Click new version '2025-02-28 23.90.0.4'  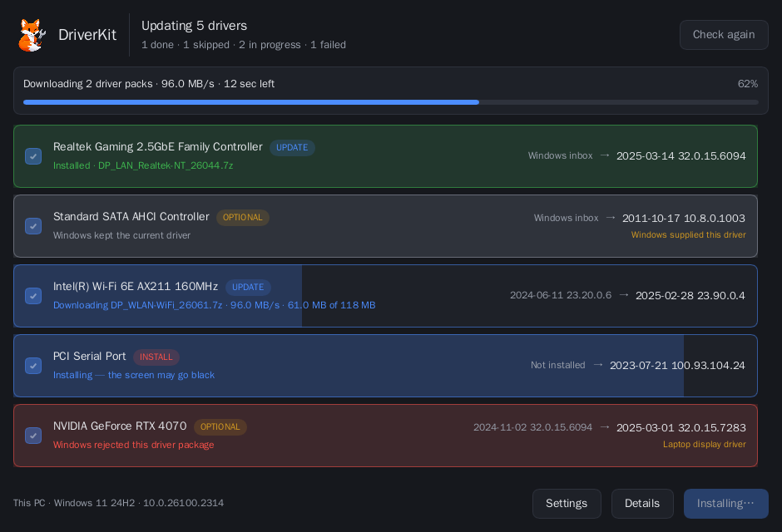pyautogui.click(x=690, y=295)
